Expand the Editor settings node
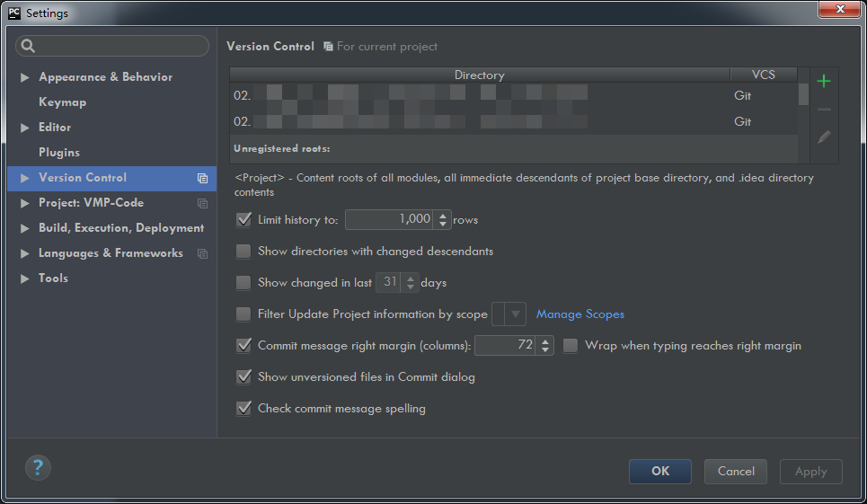The height and width of the screenshot is (504, 867). click(x=25, y=128)
